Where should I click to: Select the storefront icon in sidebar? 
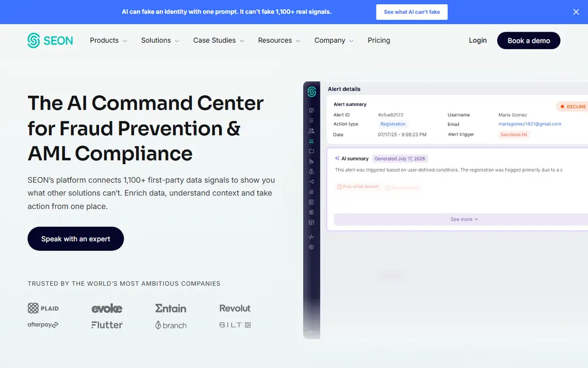click(311, 223)
